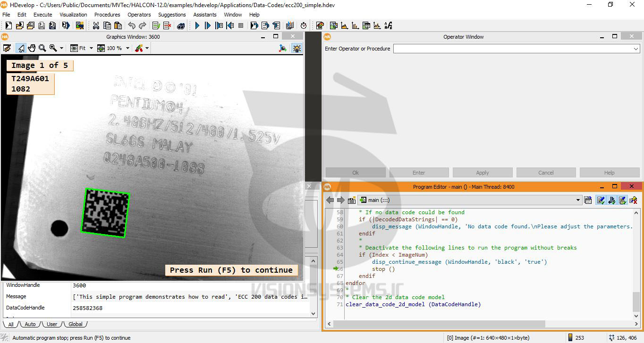Select the hand Move tool in Graphics Window

[x=32, y=48]
